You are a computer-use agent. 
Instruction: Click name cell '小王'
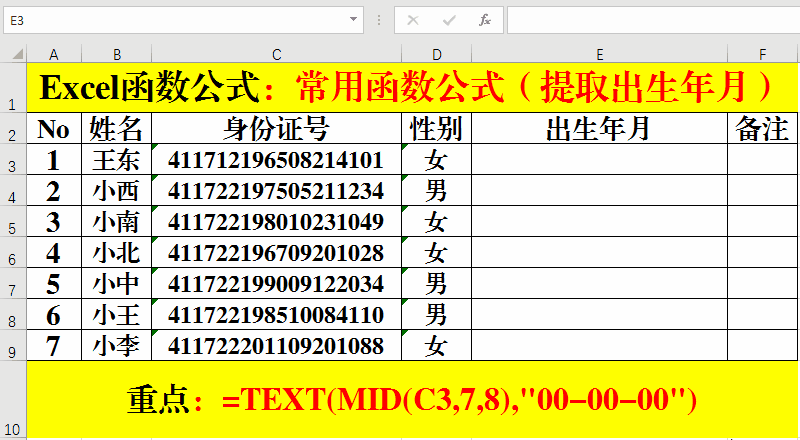[x=116, y=314]
